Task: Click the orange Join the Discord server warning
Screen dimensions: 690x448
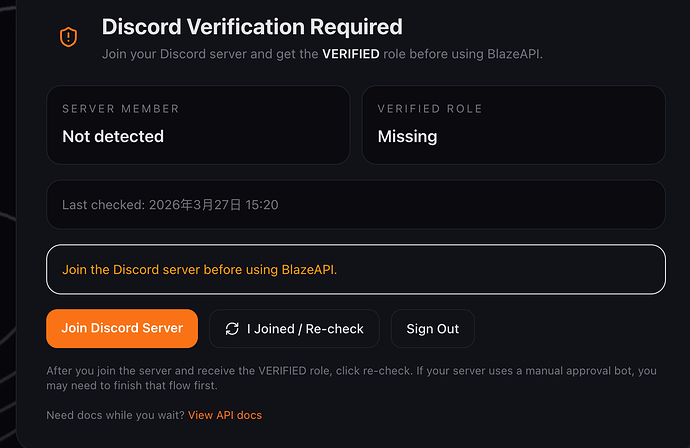Action: [x=200, y=269]
